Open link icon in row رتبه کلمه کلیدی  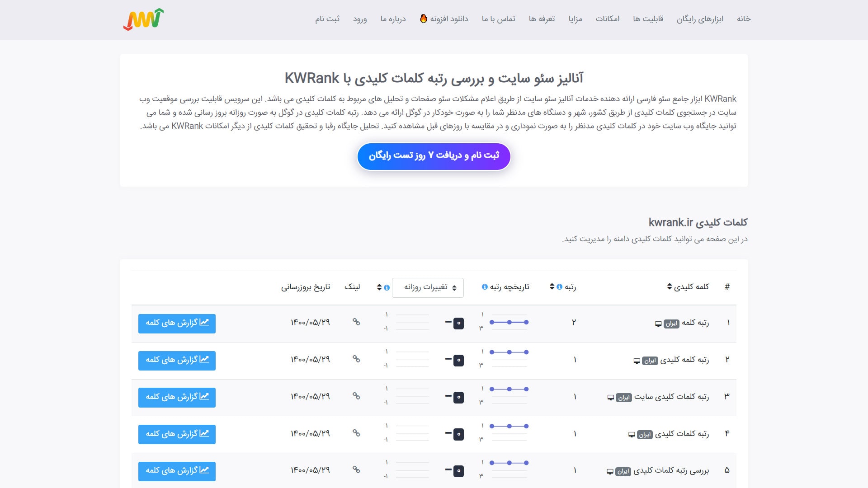click(356, 359)
